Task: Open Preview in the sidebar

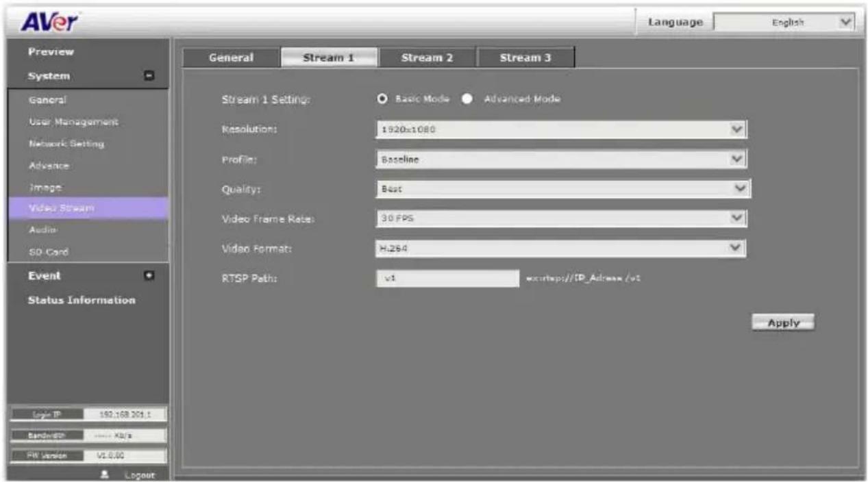Action: click(x=51, y=52)
